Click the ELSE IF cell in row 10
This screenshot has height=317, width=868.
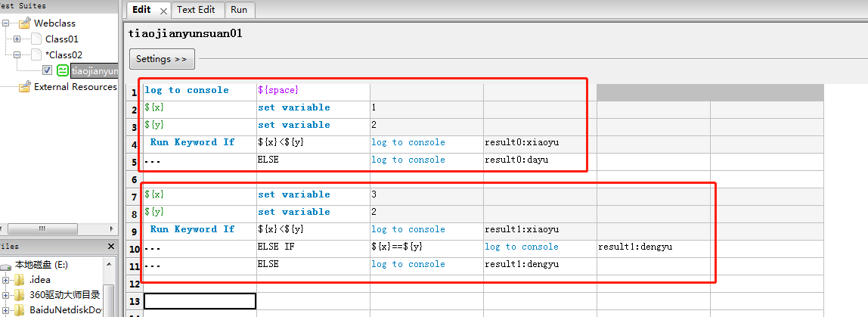[x=313, y=248]
